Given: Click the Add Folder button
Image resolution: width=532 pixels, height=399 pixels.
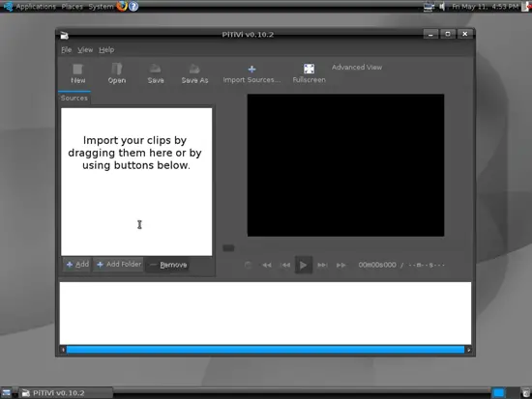Looking at the screenshot, I should (x=119, y=265).
